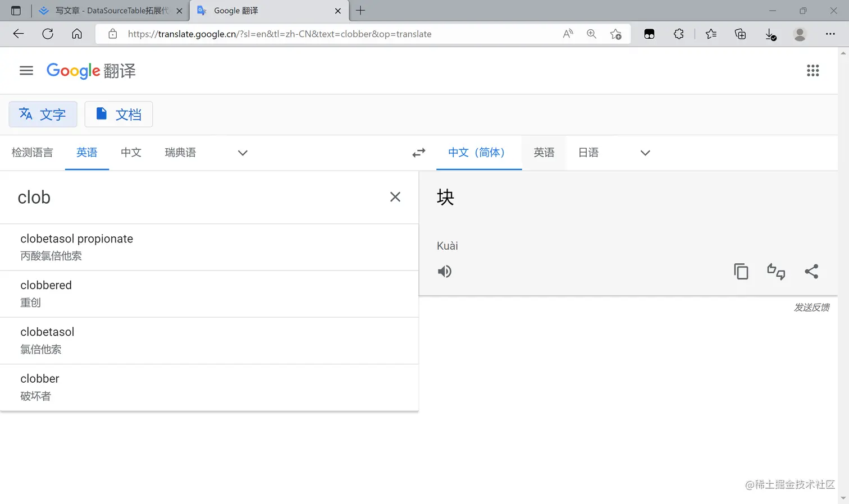Select 检测语言 as source language
Viewport: 849px width, 504px height.
[33, 153]
